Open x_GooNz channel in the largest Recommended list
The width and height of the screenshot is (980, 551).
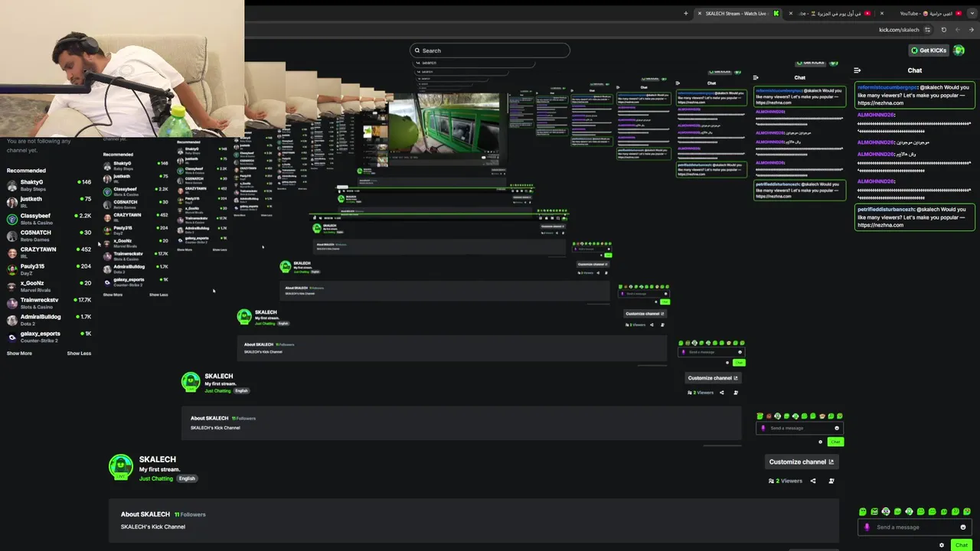48,286
